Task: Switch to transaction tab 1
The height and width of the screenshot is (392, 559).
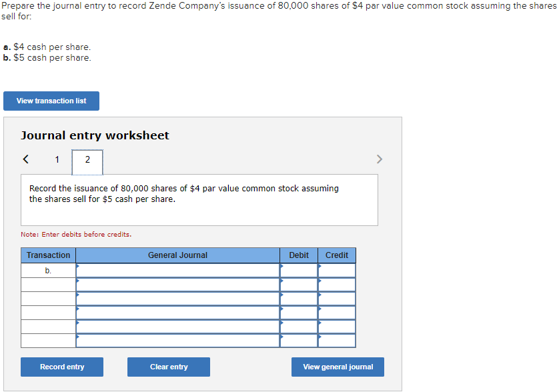Action: point(57,159)
